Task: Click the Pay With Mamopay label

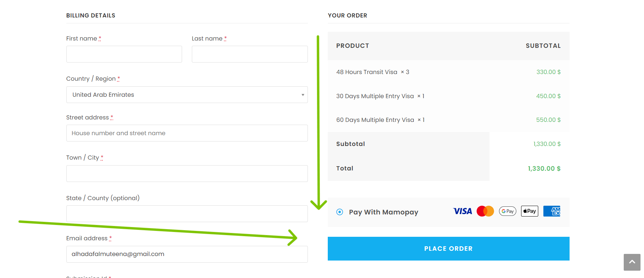Action: 383,212
